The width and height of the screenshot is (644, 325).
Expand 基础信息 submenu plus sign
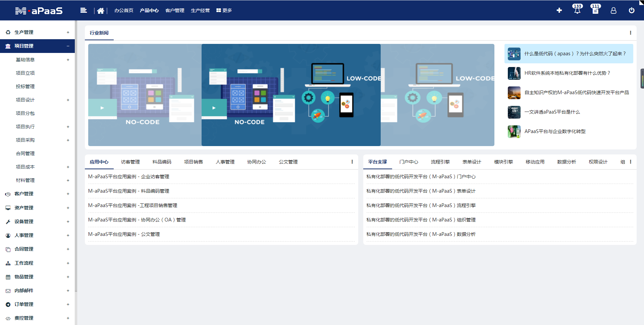coord(68,60)
